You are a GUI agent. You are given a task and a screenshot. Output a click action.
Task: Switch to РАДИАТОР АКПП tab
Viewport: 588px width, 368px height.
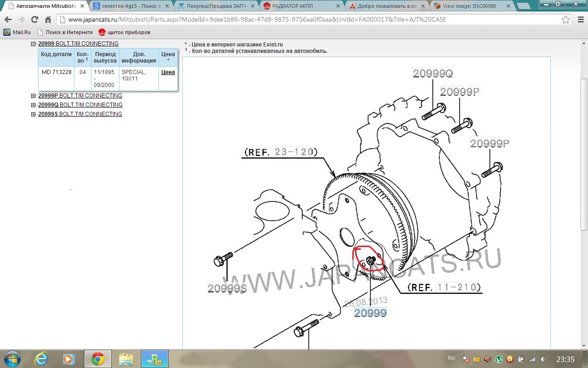301,6
